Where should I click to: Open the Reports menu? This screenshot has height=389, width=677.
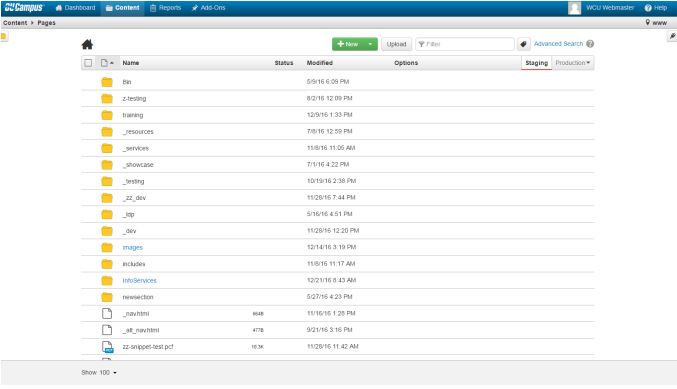[x=165, y=8]
